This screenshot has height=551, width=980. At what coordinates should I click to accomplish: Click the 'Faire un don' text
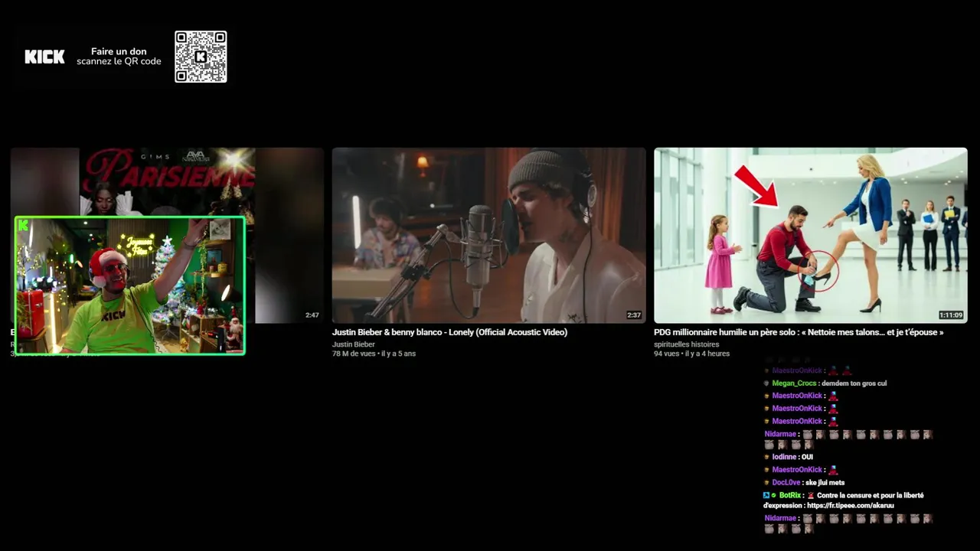pyautogui.click(x=119, y=51)
